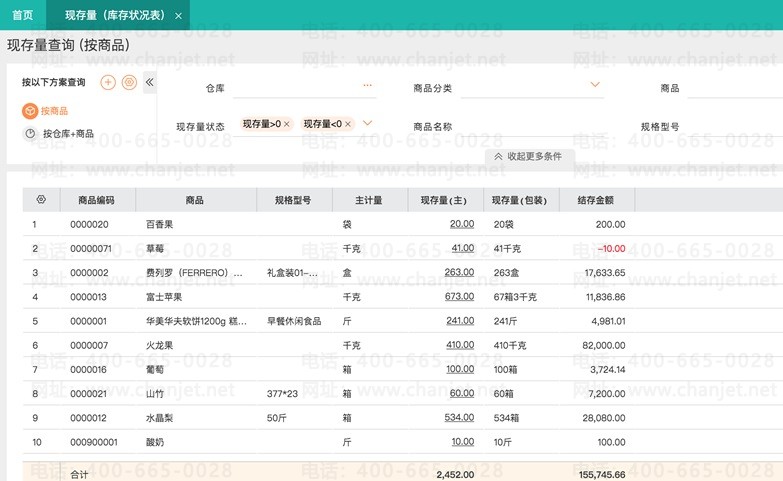Open the 100.00 quantity link for 葡萄
The image size is (783, 481).
click(x=460, y=369)
